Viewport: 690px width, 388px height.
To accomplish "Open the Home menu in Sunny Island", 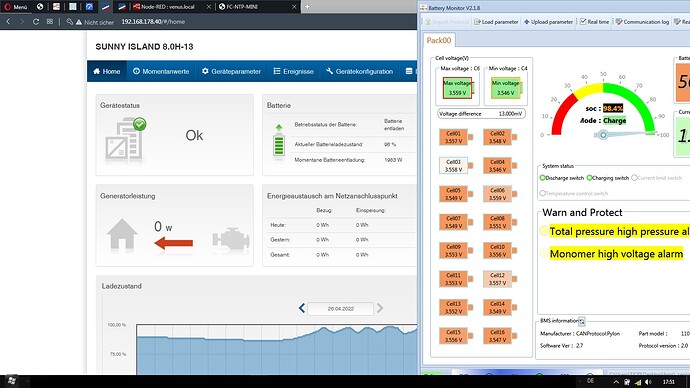I will (x=107, y=71).
